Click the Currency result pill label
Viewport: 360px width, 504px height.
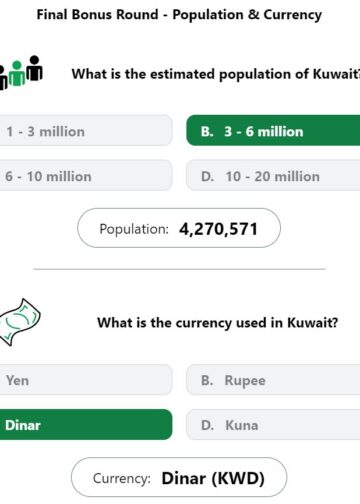(122, 478)
